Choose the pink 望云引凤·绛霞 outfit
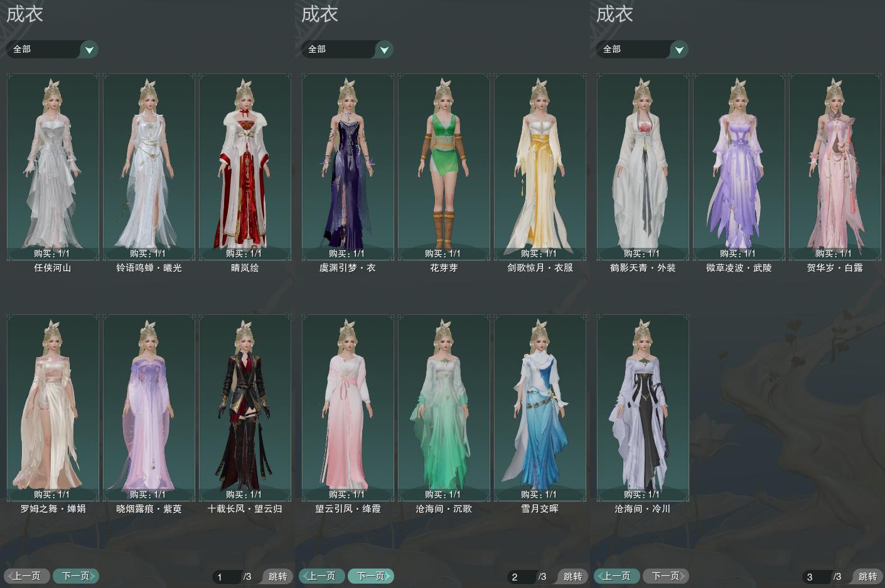Viewport: 885px width, 588px height. [348, 407]
